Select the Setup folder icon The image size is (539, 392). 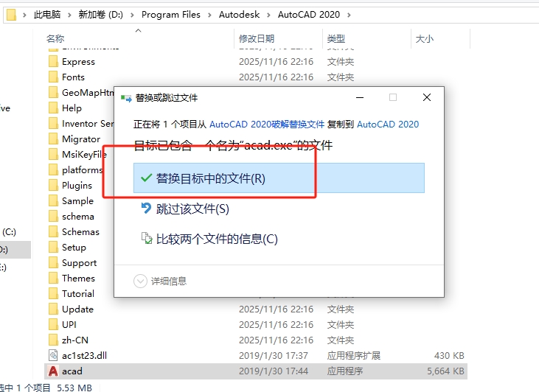53,248
